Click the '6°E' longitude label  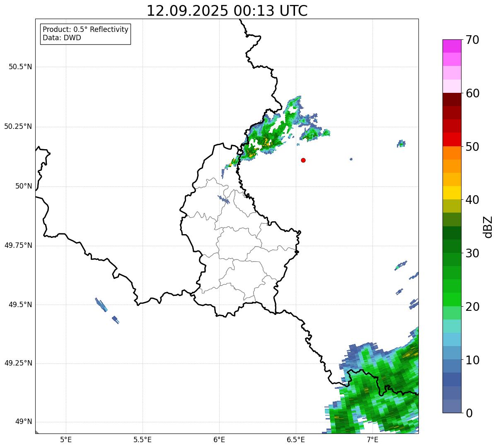click(219, 439)
